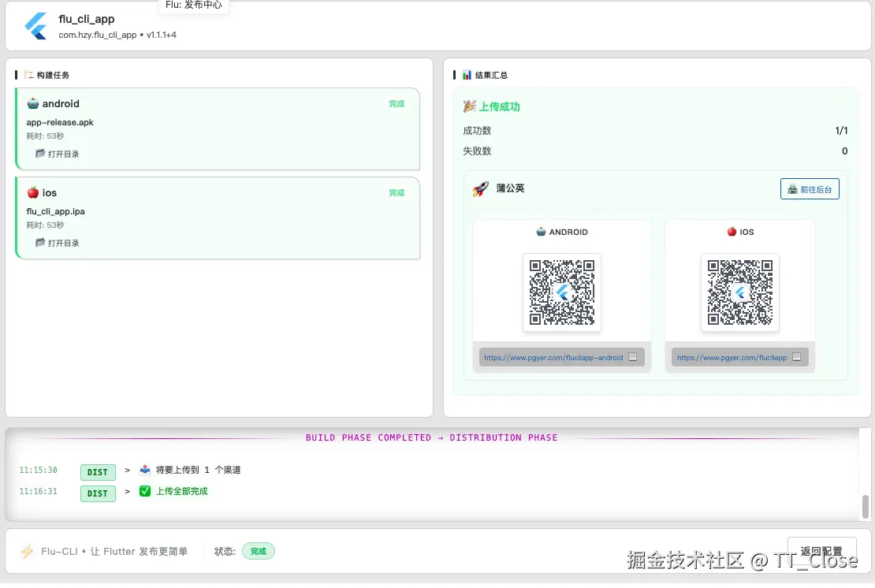Copy the android pgyer link via copy icon
The image size is (875, 588).
[633, 357]
